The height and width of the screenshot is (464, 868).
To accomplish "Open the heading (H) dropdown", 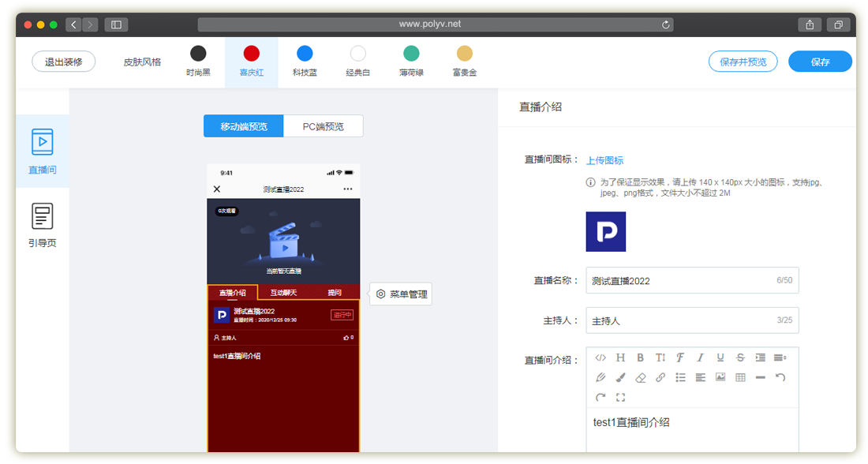I will 620,357.
